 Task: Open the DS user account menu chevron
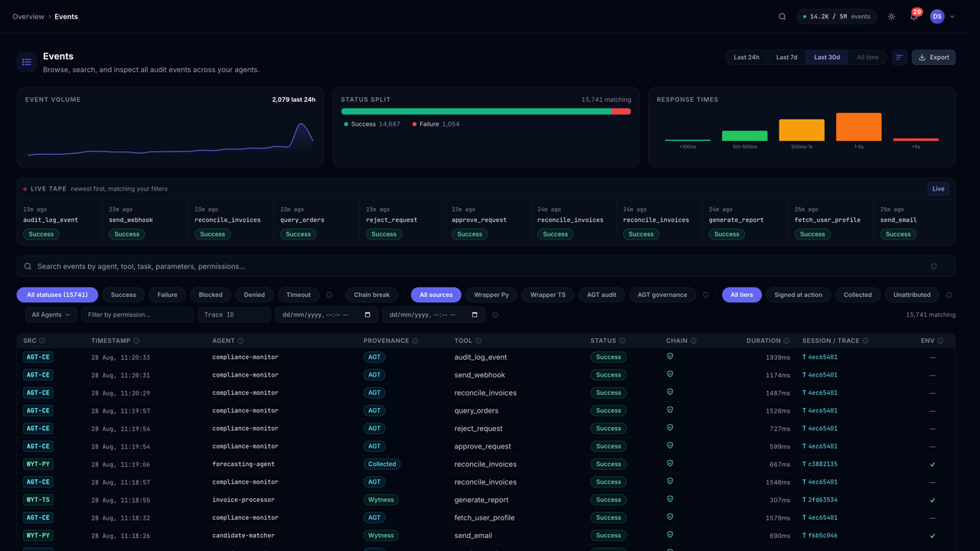952,17
